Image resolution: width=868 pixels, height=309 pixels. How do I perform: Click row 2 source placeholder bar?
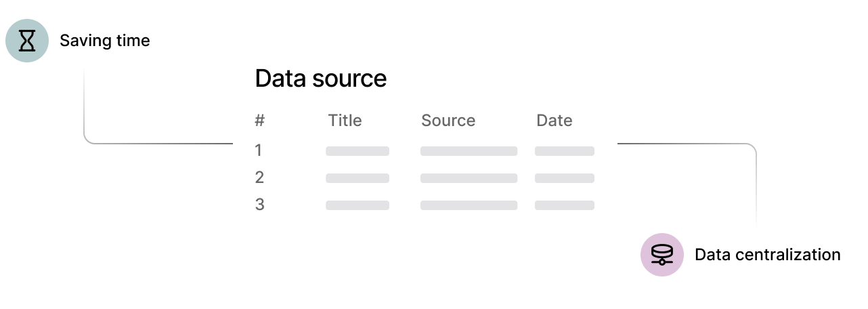[469, 178]
